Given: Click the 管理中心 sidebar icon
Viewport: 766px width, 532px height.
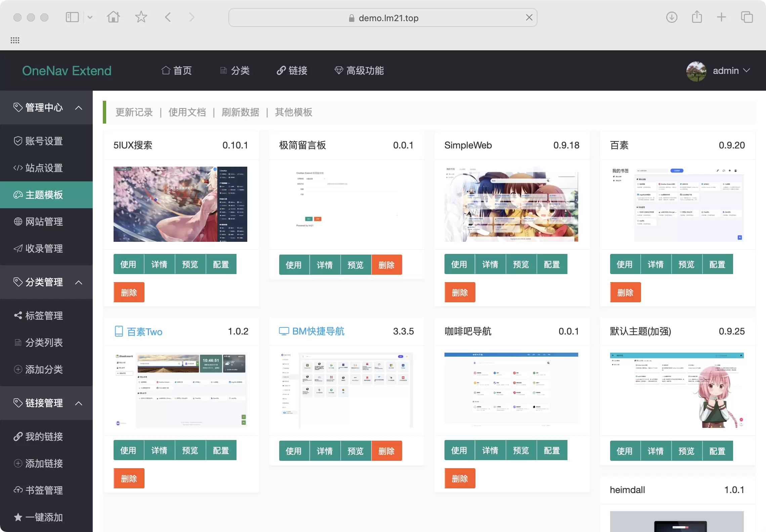Looking at the screenshot, I should [x=16, y=107].
